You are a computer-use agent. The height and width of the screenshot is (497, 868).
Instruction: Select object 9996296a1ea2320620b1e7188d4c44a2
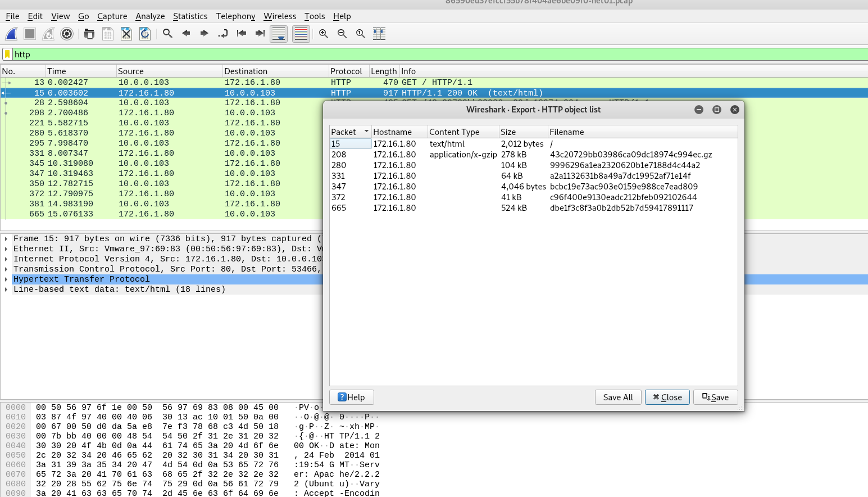[533, 165]
